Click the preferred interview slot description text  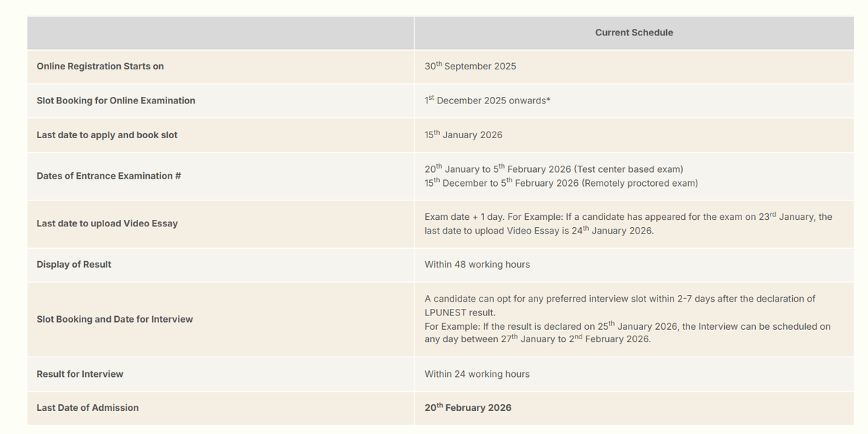click(619, 299)
